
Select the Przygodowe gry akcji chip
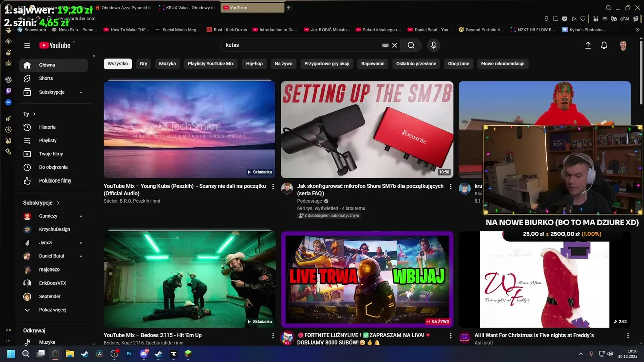click(x=327, y=64)
